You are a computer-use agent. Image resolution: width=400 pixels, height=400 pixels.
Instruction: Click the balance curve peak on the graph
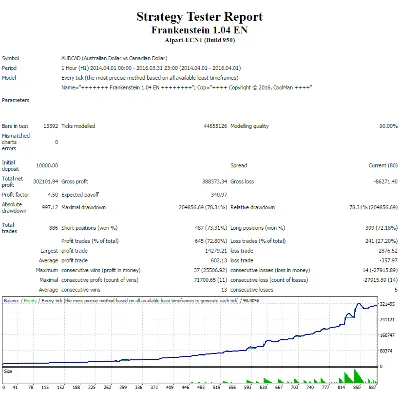(x=359, y=304)
